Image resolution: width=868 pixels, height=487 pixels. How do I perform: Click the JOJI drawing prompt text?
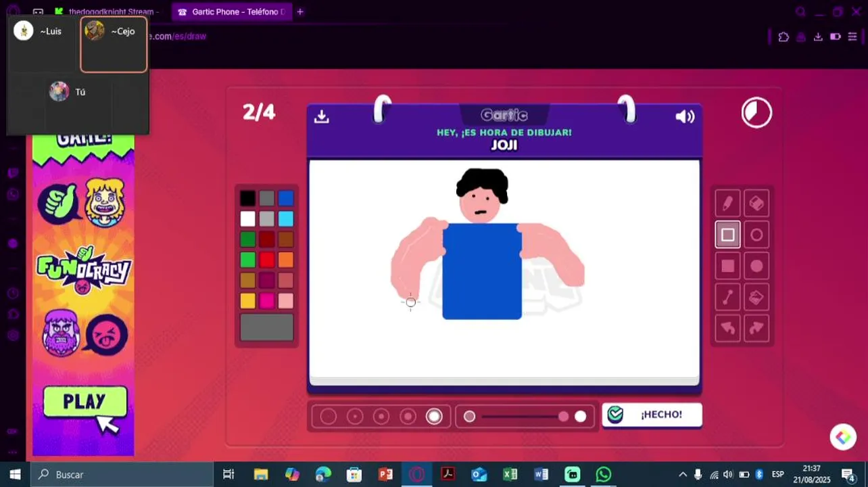pyautogui.click(x=504, y=145)
